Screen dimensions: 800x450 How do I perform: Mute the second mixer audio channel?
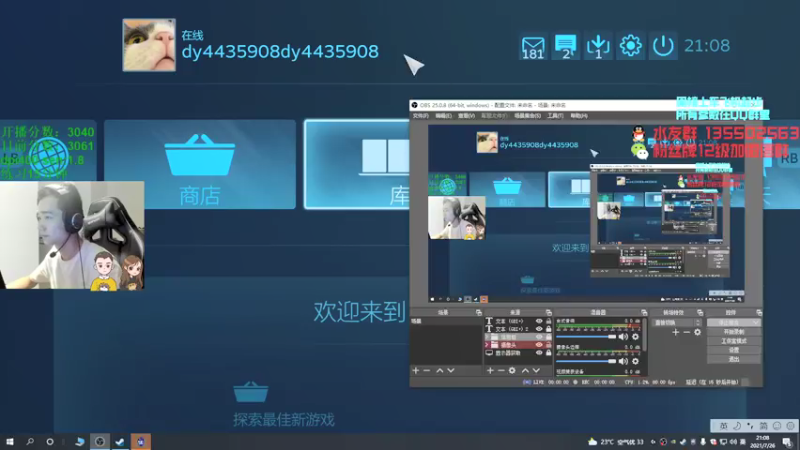[x=623, y=361]
